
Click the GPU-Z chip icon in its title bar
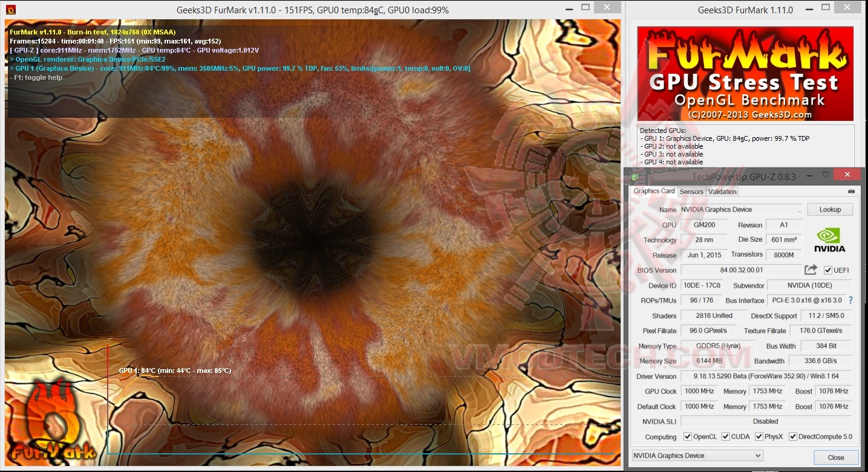pos(634,176)
